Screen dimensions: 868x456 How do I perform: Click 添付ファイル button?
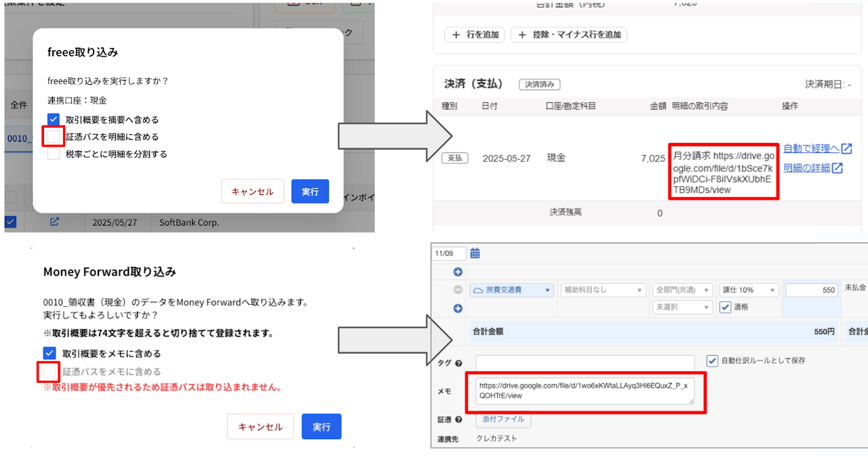(x=503, y=420)
